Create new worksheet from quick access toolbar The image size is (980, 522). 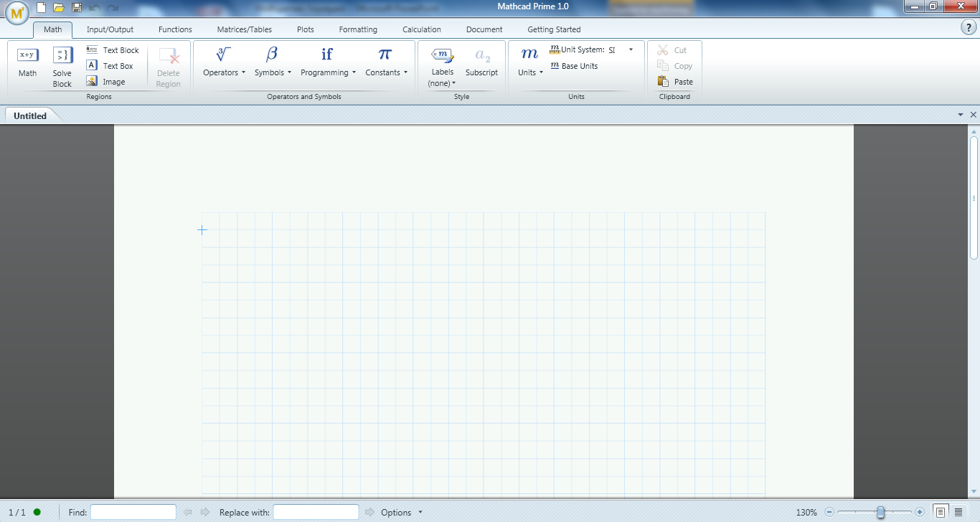coord(42,7)
